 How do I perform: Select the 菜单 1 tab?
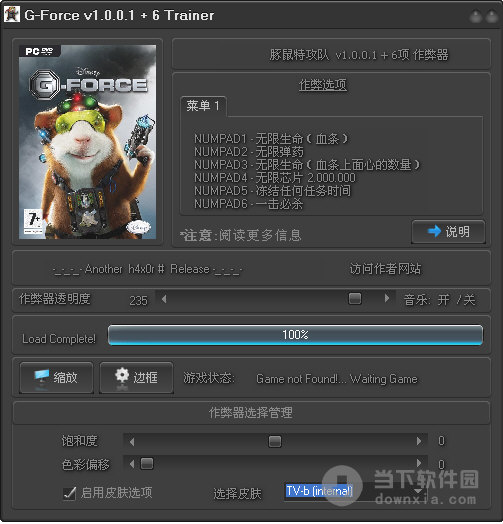[203, 106]
